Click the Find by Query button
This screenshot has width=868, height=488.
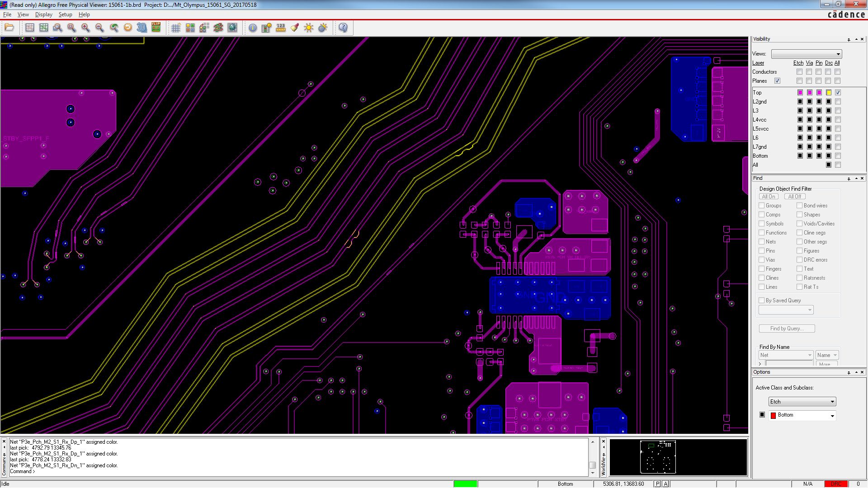tap(787, 328)
